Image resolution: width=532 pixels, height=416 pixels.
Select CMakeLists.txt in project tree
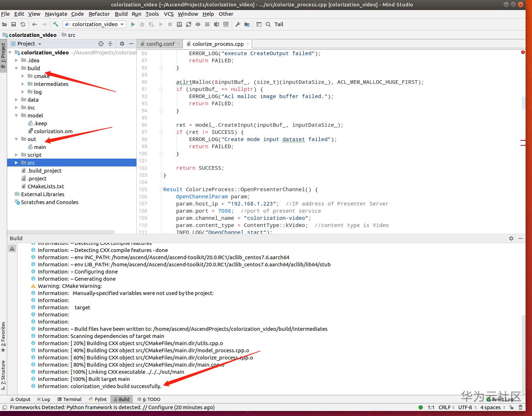46,187
